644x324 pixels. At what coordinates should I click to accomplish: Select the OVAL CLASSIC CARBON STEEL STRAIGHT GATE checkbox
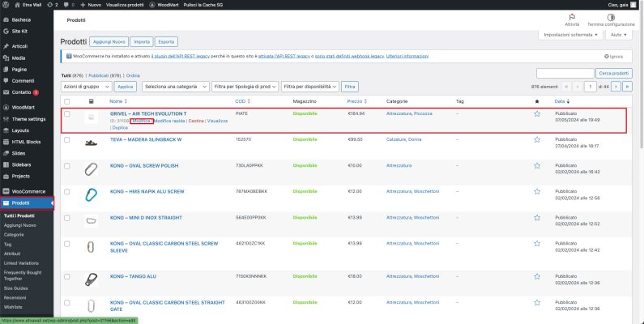pyautogui.click(x=67, y=303)
